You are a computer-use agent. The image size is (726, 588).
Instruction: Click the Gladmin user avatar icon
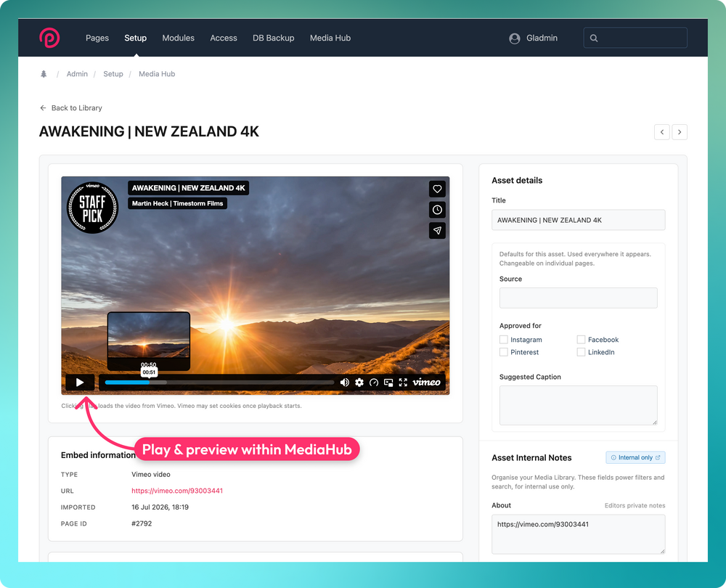pyautogui.click(x=515, y=38)
